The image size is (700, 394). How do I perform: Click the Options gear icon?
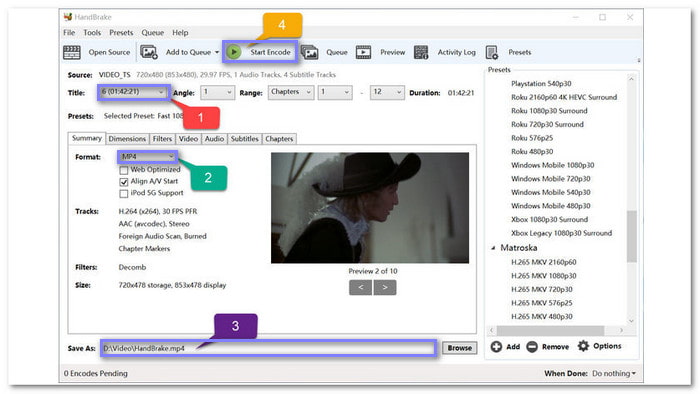tap(583, 346)
